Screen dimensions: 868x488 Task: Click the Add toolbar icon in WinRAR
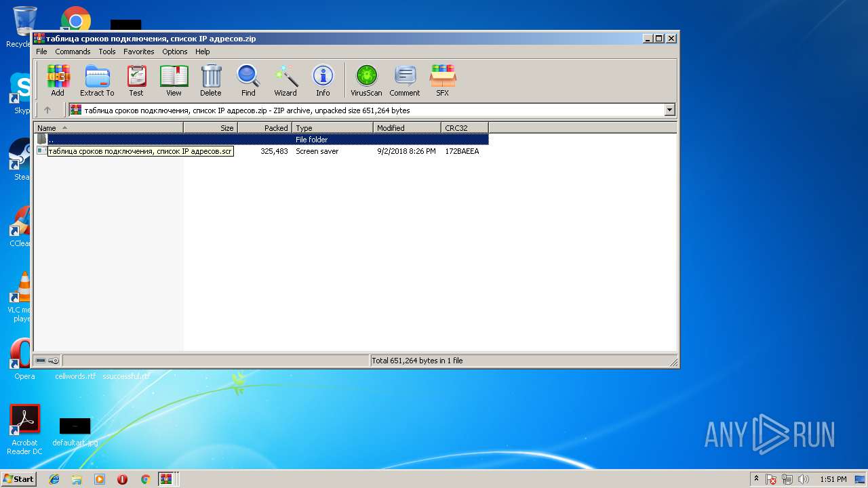[58, 81]
